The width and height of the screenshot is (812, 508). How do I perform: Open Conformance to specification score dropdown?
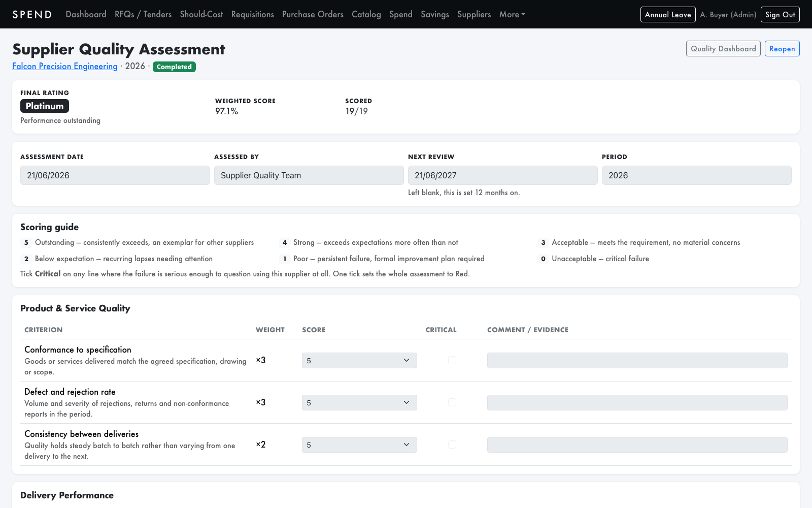pyautogui.click(x=359, y=360)
